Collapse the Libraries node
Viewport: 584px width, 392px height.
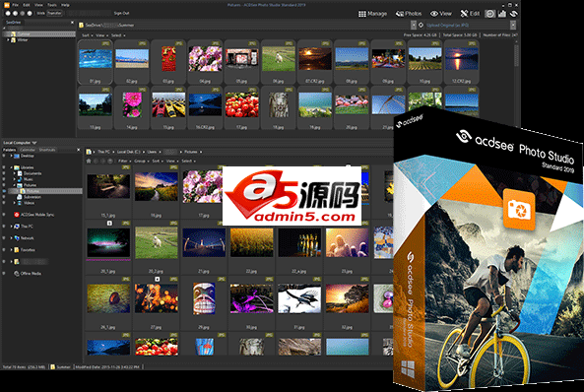11,167
